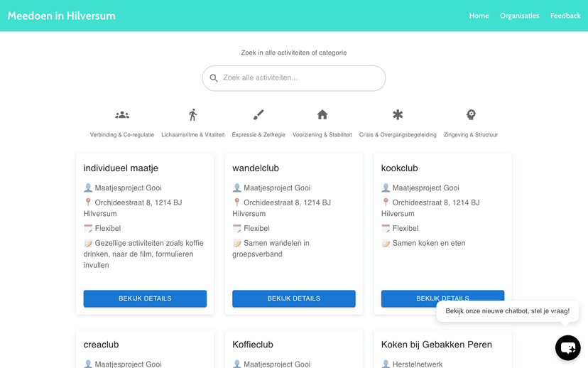Screen dimensions: 588x368
Task: Filter by Expressie & Zelfregie label
Action: coord(258,135)
